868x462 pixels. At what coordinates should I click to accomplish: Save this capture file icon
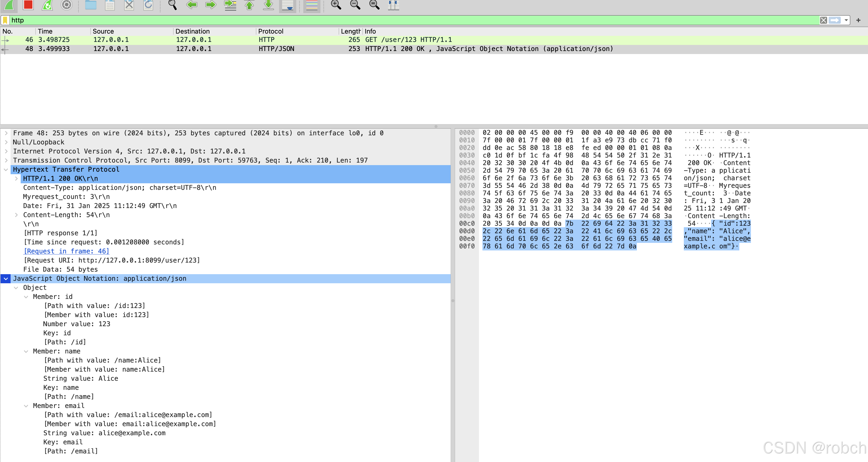point(110,5)
